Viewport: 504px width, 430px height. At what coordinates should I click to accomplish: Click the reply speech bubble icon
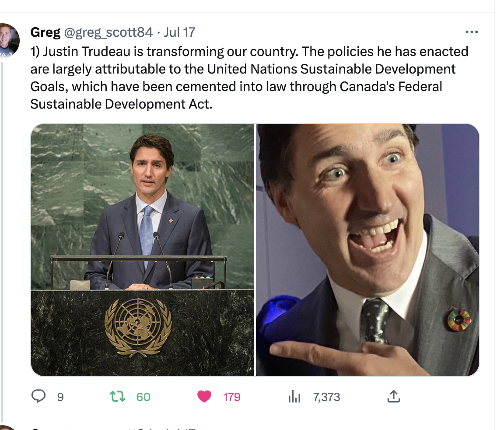(x=39, y=397)
